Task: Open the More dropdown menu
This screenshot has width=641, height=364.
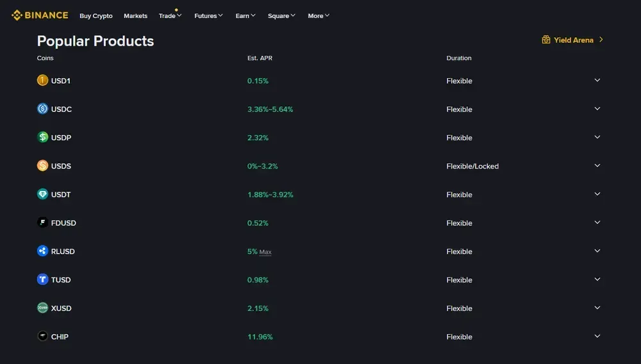Action: tap(319, 16)
